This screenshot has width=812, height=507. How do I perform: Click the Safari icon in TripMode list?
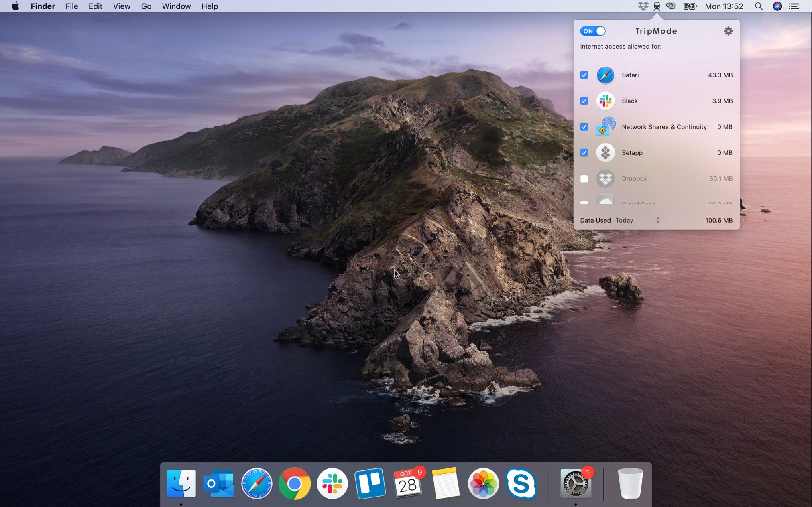coord(605,75)
